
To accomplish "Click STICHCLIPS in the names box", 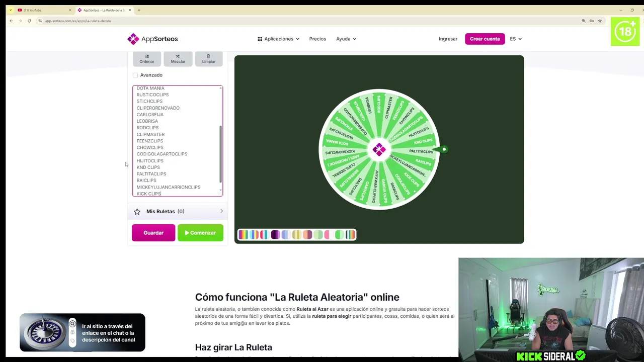I will 149,101.
